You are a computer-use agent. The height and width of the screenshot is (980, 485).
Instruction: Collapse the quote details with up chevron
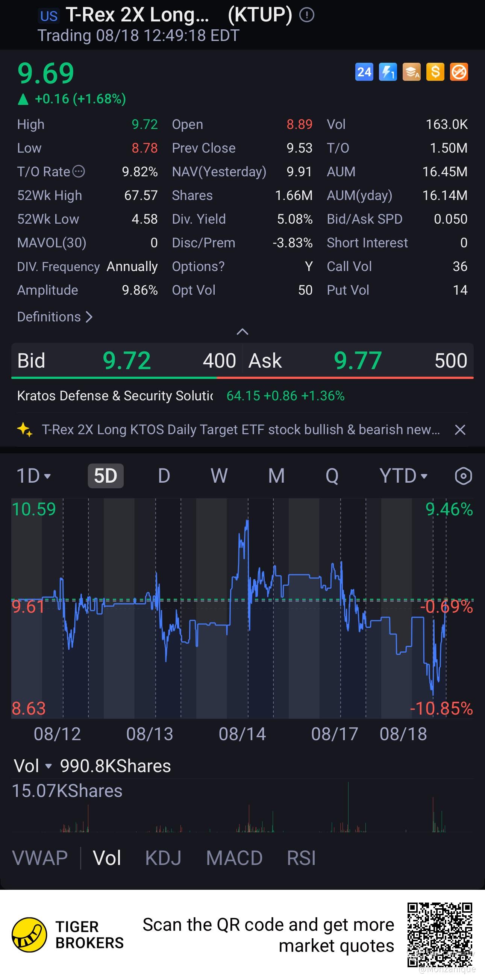point(242,332)
